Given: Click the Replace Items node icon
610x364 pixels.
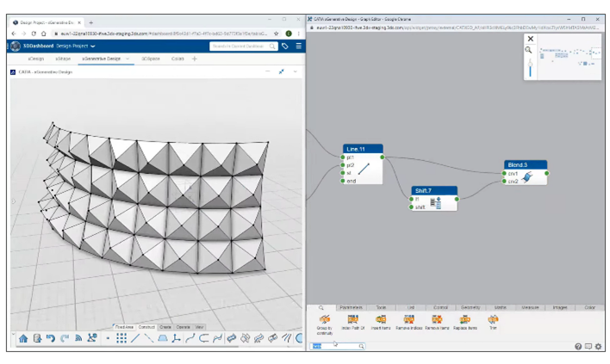Looking at the screenshot, I should (x=465, y=319).
